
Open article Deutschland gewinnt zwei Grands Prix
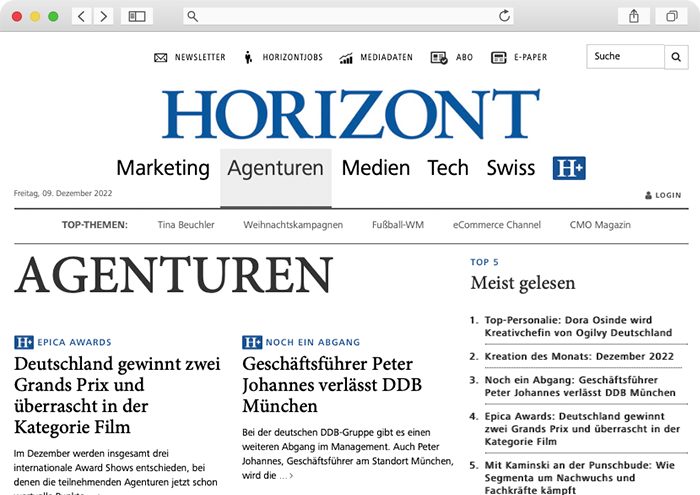(x=117, y=395)
